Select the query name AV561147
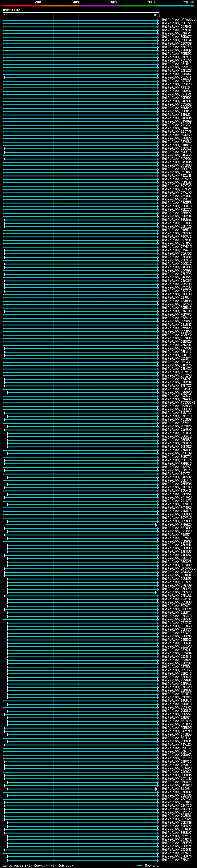 [11, 10]
